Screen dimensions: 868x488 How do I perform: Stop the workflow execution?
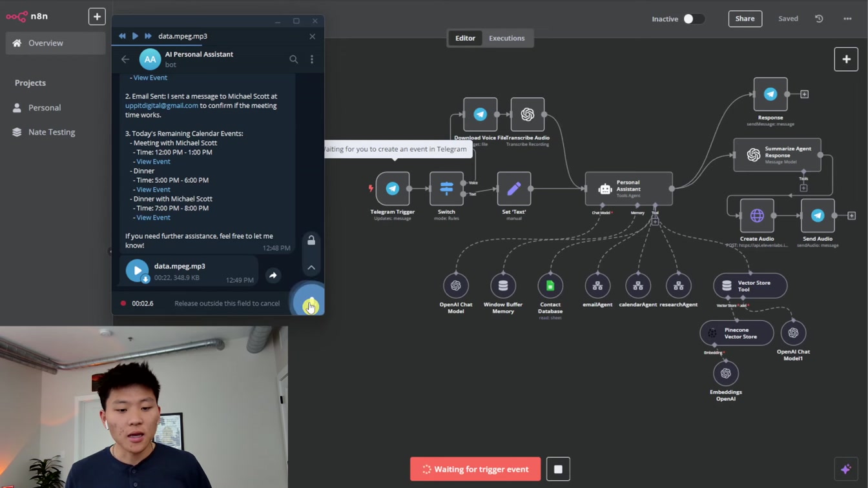(558, 469)
